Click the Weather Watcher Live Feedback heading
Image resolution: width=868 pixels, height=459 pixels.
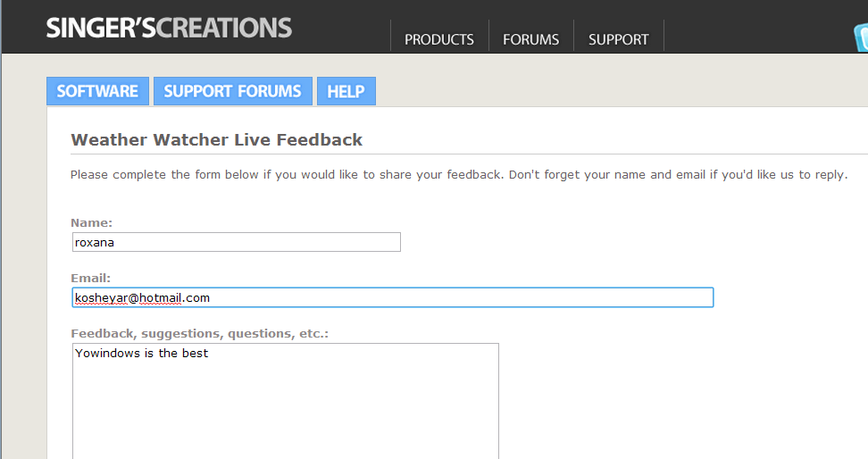click(216, 139)
